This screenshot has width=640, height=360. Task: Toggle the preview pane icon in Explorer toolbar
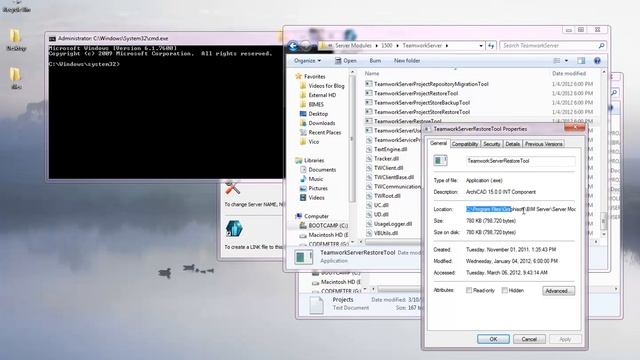click(x=581, y=61)
